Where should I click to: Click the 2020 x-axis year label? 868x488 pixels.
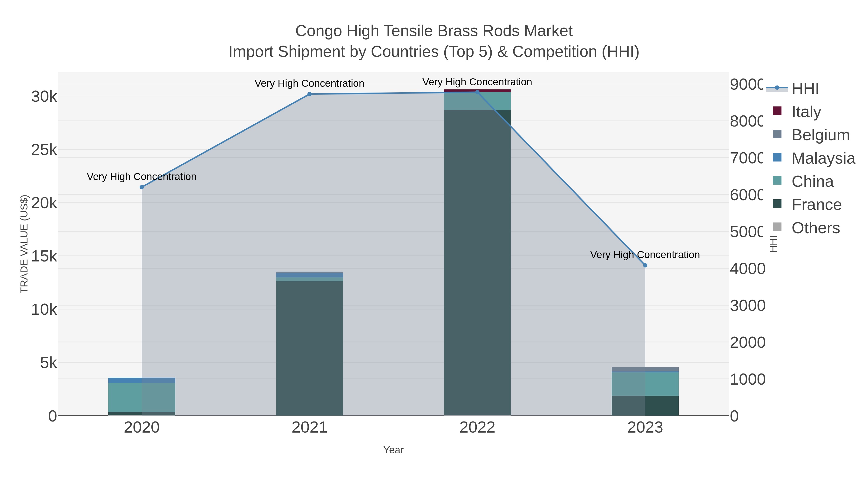[x=142, y=428]
